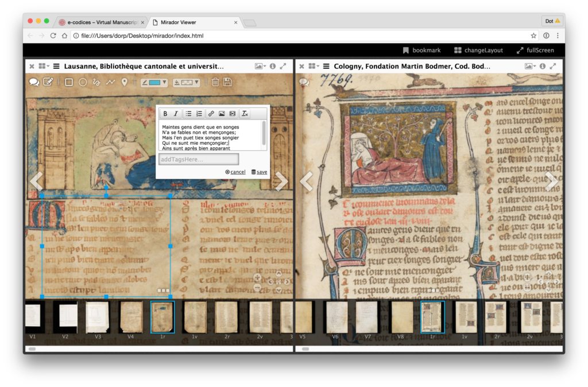The height and width of the screenshot is (387, 588).
Task: Select thumbnail 2v in Cologny strip
Action: (530, 318)
